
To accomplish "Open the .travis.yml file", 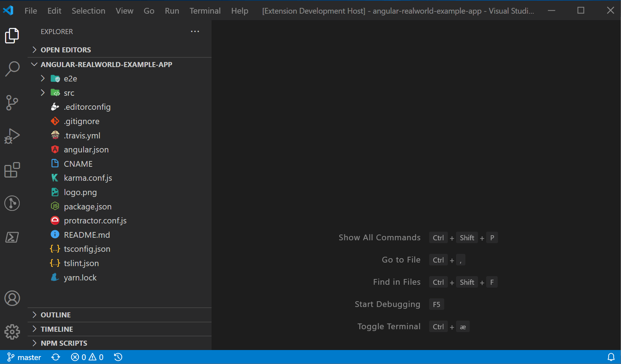I will point(119,136).
